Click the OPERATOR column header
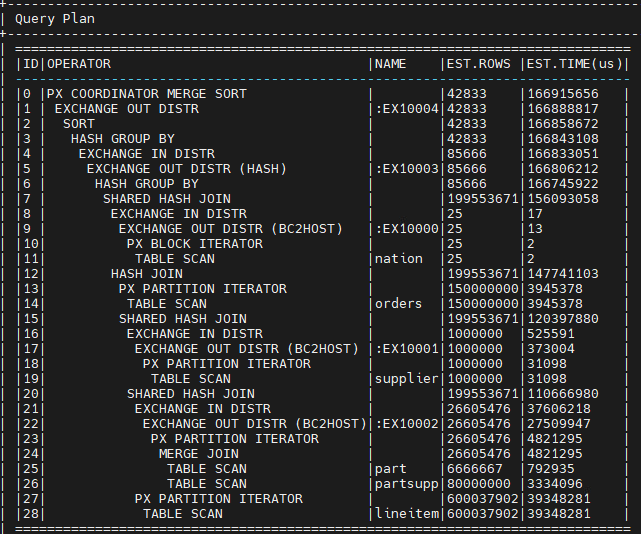Viewport: 641px width, 534px height. [79, 64]
